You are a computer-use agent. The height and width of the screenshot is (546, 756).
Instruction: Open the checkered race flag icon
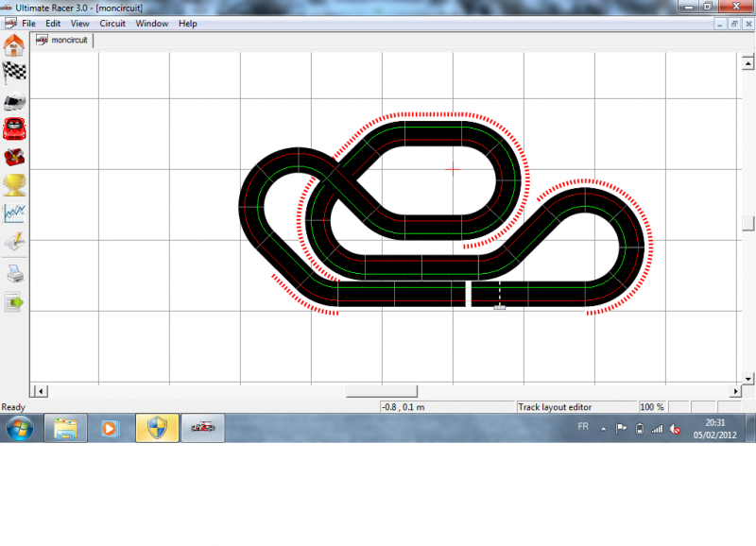[14, 73]
